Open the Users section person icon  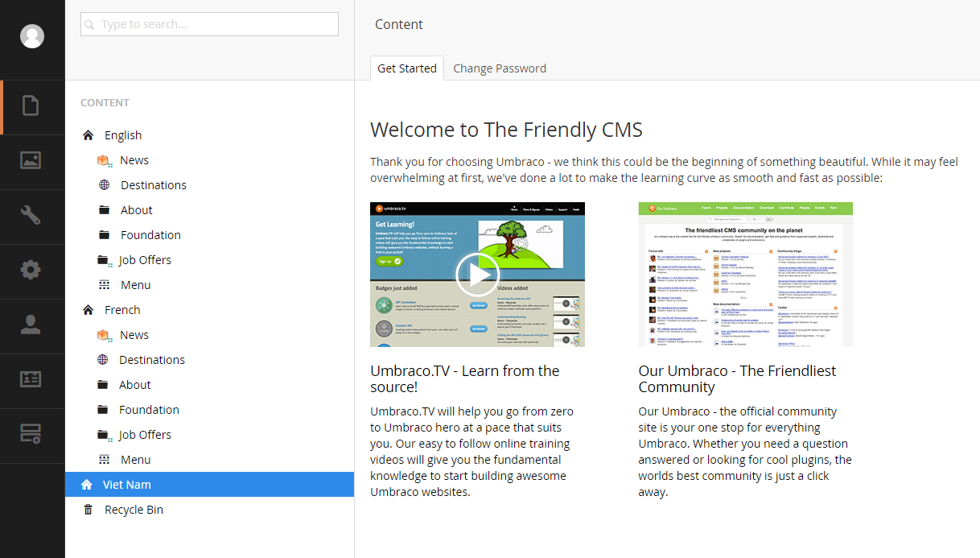tap(31, 324)
